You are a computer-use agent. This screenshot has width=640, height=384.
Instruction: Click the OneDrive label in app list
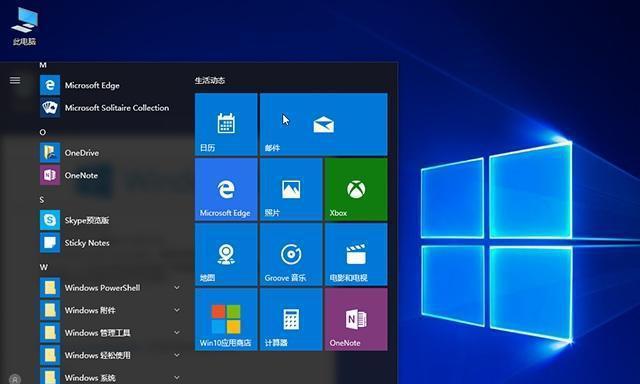tap(82, 153)
